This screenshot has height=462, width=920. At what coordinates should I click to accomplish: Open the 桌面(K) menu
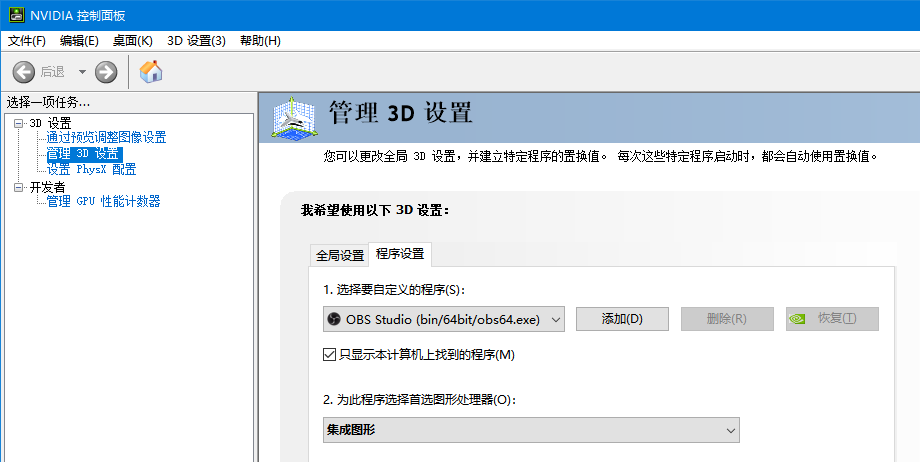coord(132,41)
